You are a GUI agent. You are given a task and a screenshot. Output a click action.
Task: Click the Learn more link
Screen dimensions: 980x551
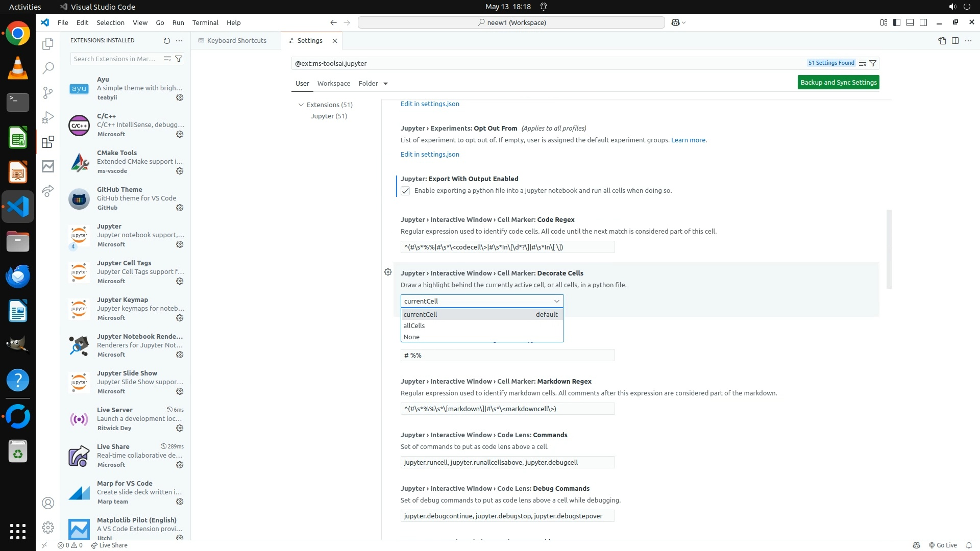[x=688, y=140]
